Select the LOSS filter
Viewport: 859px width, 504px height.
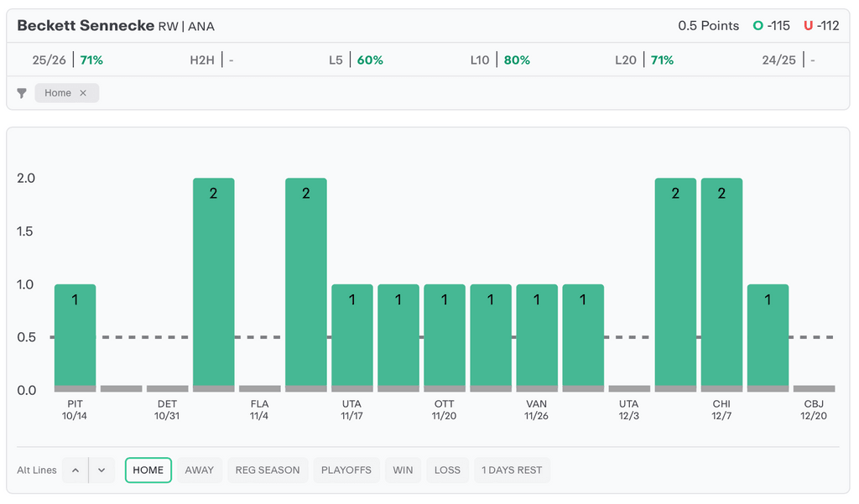pos(447,470)
